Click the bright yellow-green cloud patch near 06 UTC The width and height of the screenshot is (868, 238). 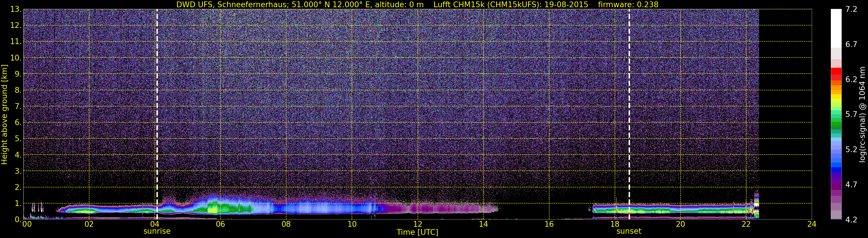click(x=212, y=209)
